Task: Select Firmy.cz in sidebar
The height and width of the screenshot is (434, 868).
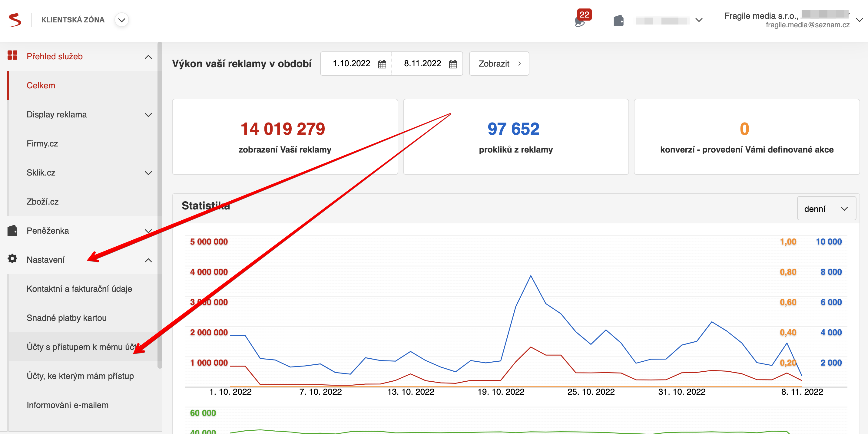Action: 42,144
